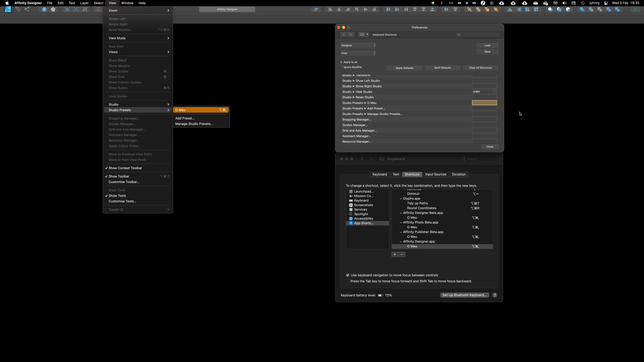This screenshot has width=644, height=362.
Task: Toggle the Apply to all checkbox
Action: coord(341,62)
